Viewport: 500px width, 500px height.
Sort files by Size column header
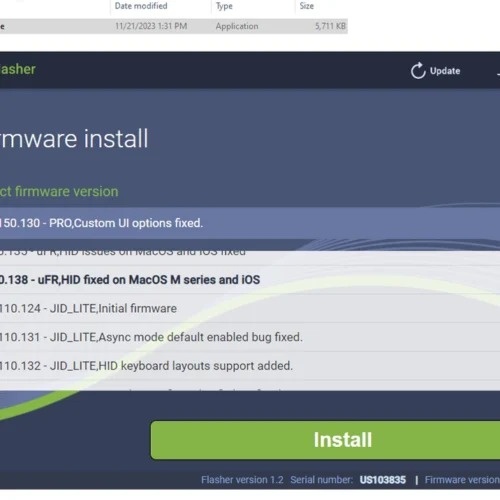point(307,6)
